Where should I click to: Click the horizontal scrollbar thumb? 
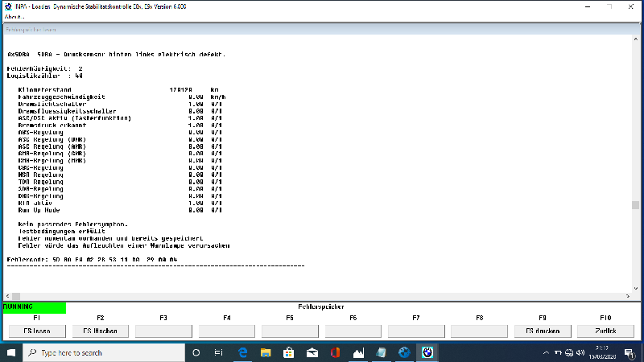click(16, 296)
